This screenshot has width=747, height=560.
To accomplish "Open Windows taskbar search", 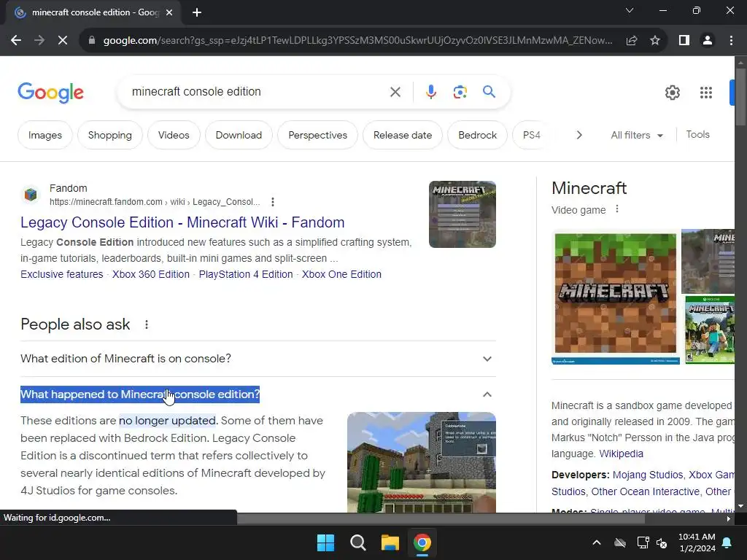I will [357, 542].
